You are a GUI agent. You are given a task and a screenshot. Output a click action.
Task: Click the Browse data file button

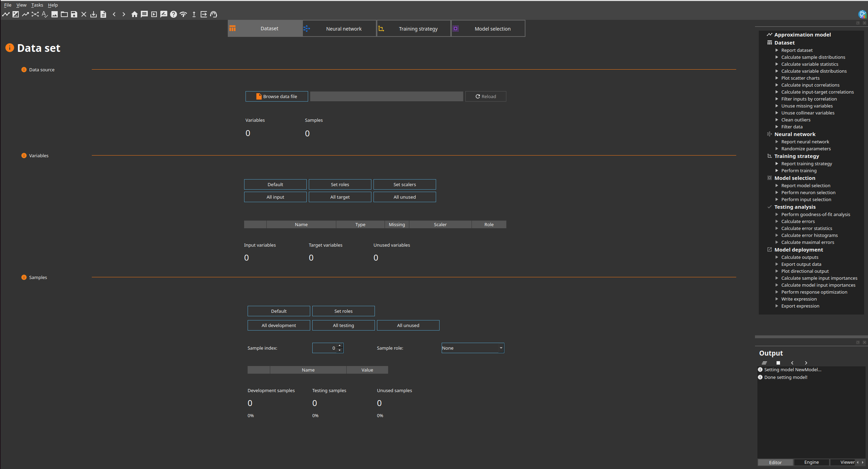coord(276,96)
